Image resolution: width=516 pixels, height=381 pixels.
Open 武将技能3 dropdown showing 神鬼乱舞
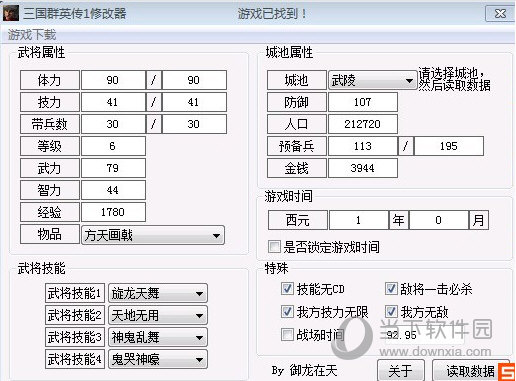(x=158, y=337)
